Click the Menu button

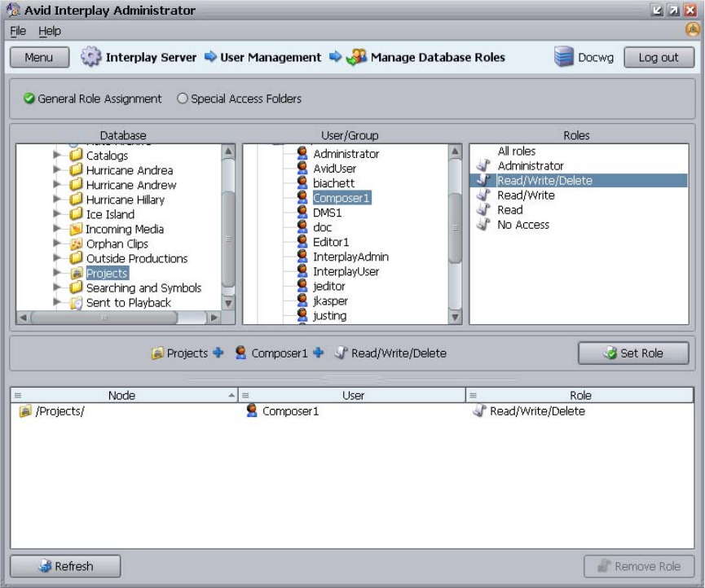[40, 58]
